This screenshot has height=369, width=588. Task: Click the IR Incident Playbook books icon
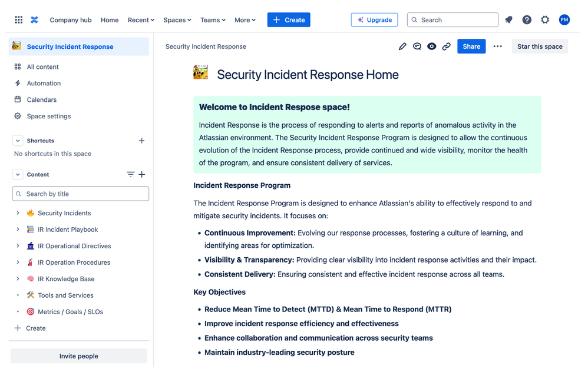pos(31,230)
